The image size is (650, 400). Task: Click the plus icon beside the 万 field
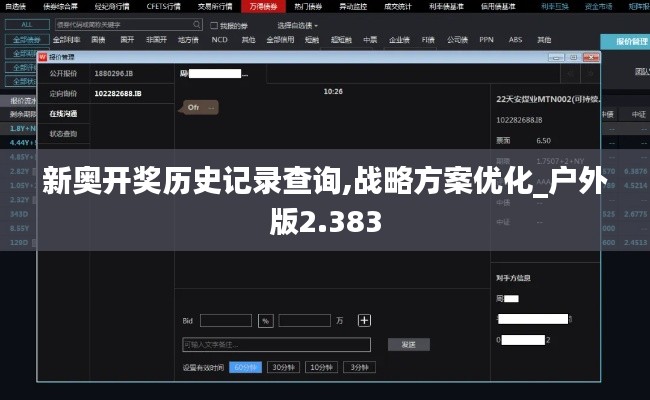pyautogui.click(x=364, y=320)
